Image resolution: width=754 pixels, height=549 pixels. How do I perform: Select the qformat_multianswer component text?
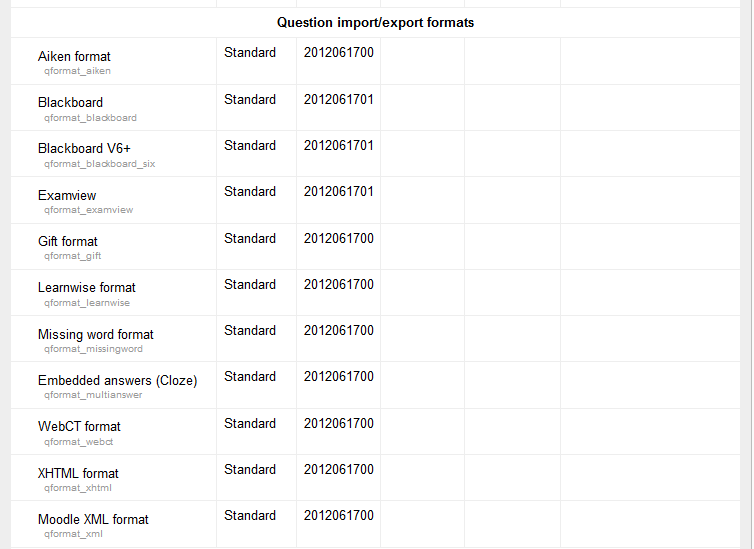click(93, 395)
